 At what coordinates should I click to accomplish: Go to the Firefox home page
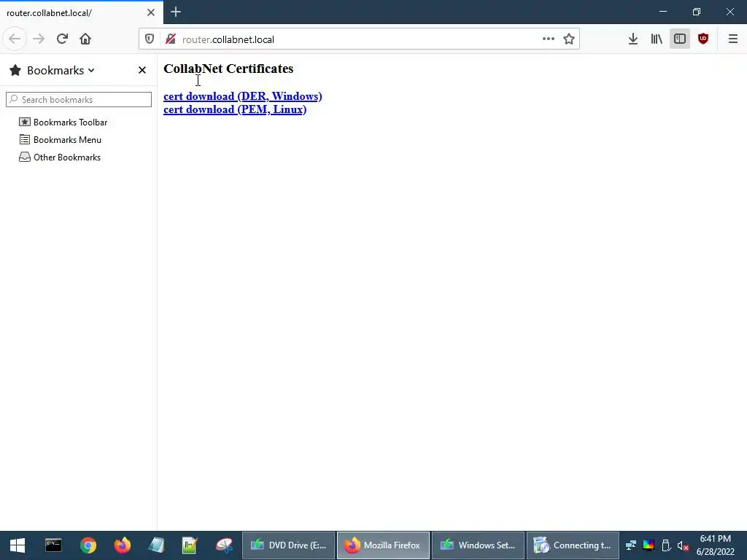(x=85, y=39)
